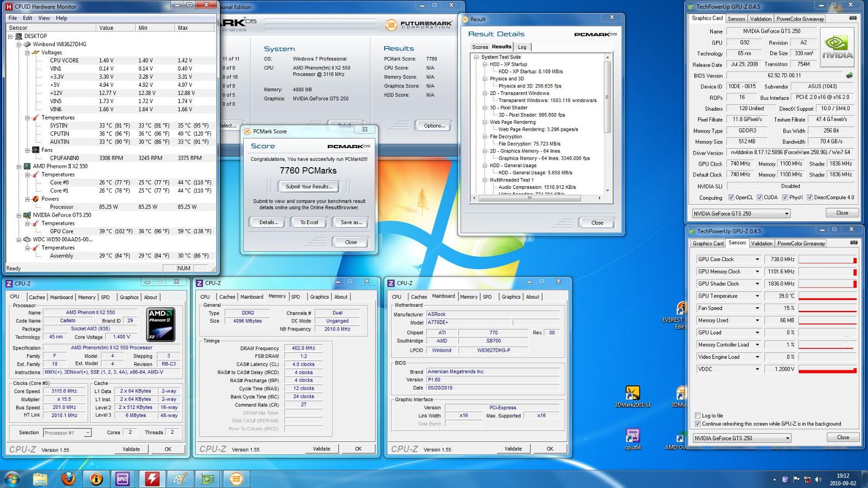Click the To Excel button
This screenshot has width=868, height=488.
click(309, 223)
